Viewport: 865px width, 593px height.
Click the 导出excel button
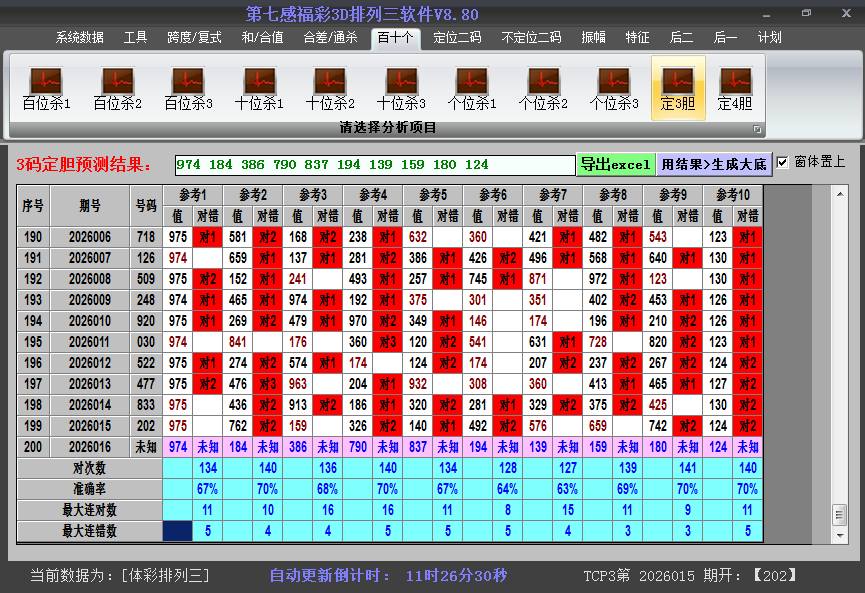point(615,162)
